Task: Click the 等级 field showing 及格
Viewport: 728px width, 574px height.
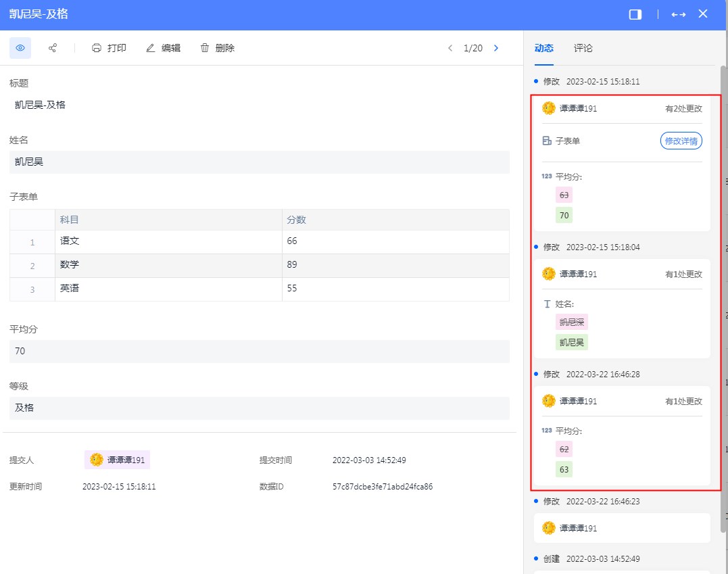Action: click(x=259, y=408)
